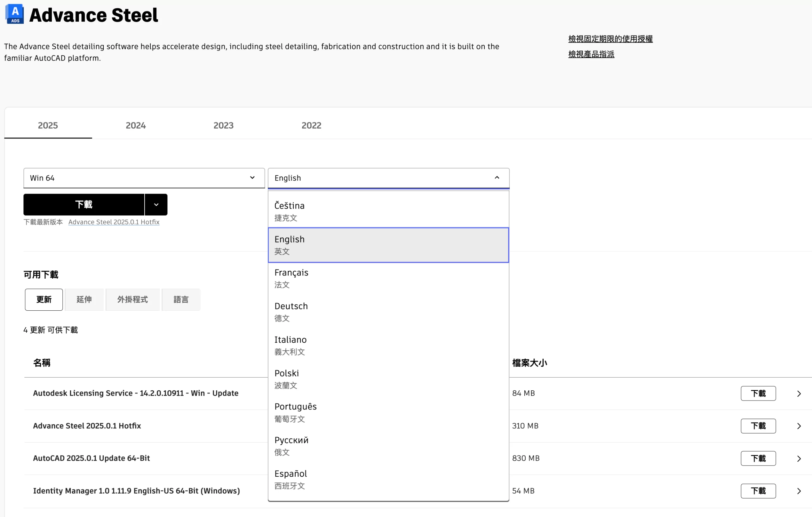Click the Advance Steel ADS product logo
The image size is (812, 517).
click(15, 14)
